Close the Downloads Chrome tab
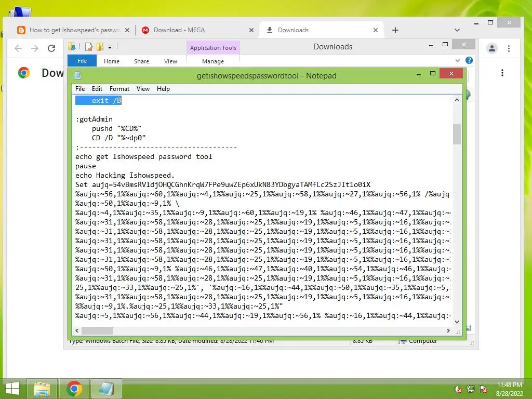The height and width of the screenshot is (399, 532). coord(376,30)
